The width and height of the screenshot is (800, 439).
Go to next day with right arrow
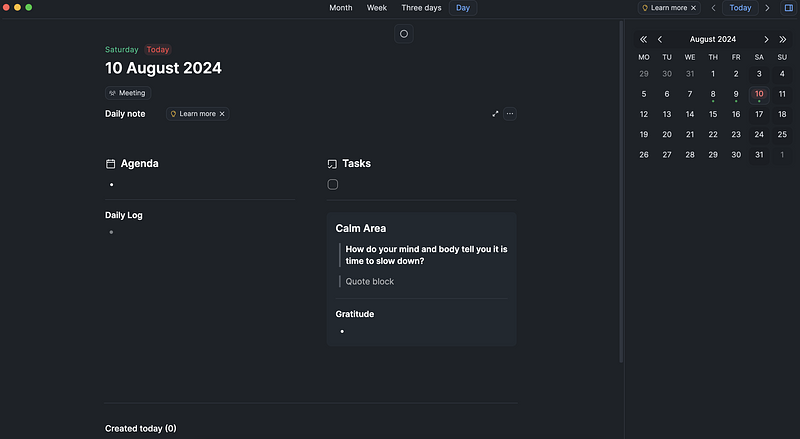(x=767, y=8)
